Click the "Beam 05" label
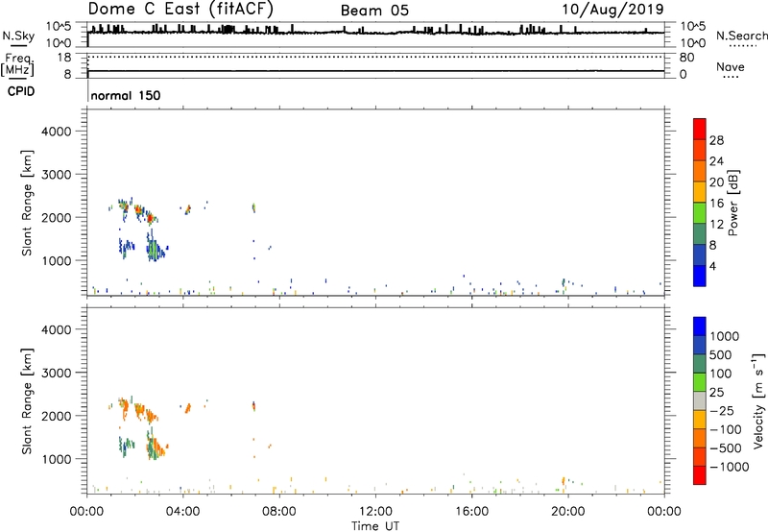This screenshot has width=768, height=532. coord(374,11)
